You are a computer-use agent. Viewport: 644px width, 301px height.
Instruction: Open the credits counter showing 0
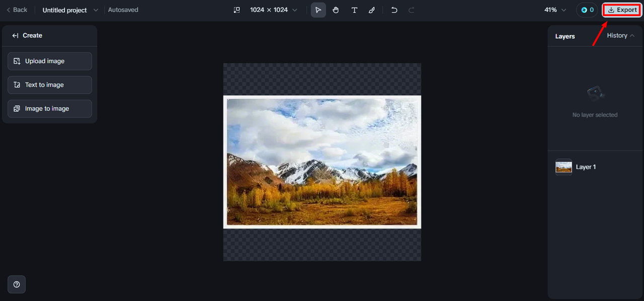587,10
